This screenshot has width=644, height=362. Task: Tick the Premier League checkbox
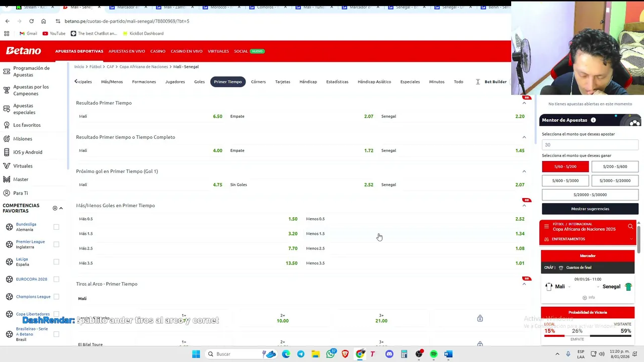click(56, 244)
